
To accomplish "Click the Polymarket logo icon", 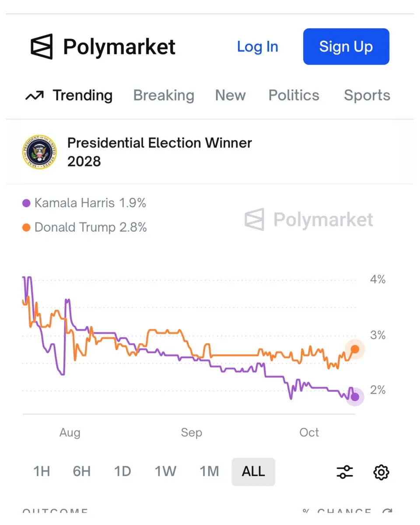I will pos(42,46).
